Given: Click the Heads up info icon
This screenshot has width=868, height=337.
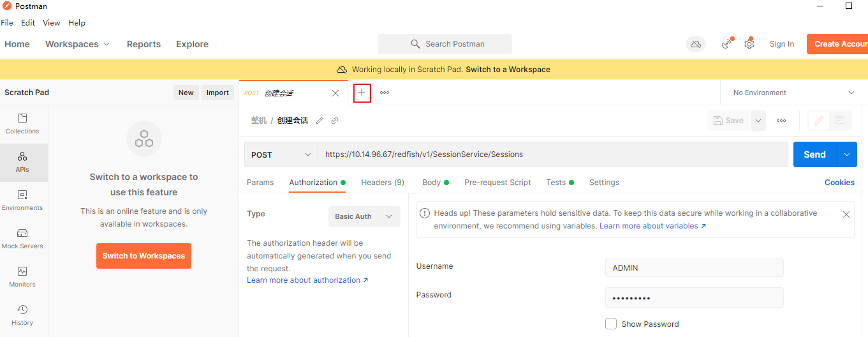Looking at the screenshot, I should [425, 213].
